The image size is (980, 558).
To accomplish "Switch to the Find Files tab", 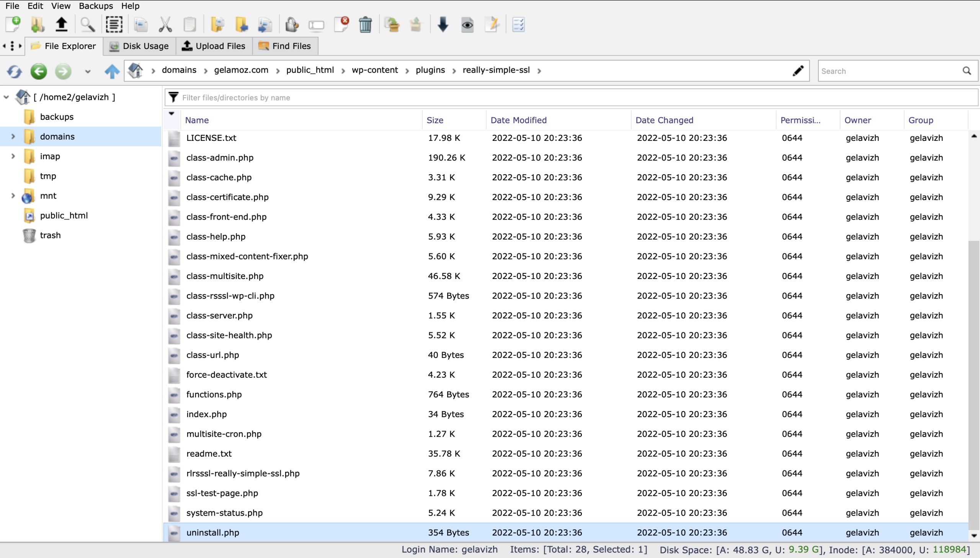I will (285, 46).
